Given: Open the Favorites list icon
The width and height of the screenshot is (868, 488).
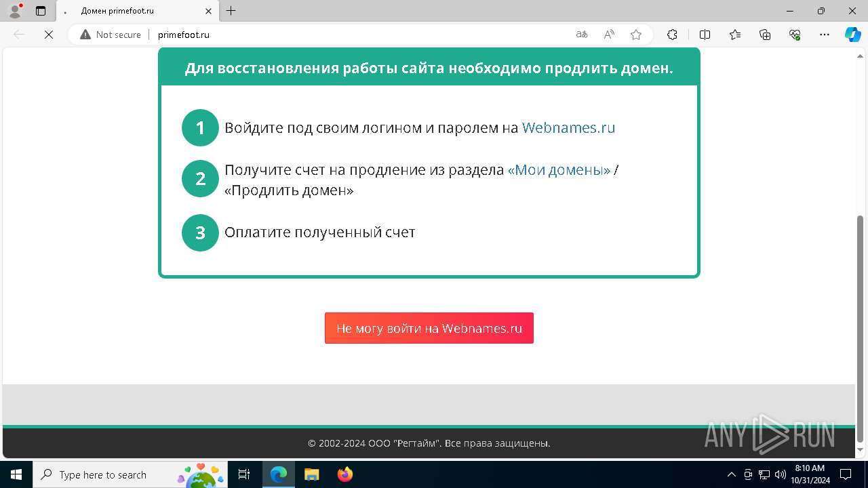Looking at the screenshot, I should pos(735,35).
